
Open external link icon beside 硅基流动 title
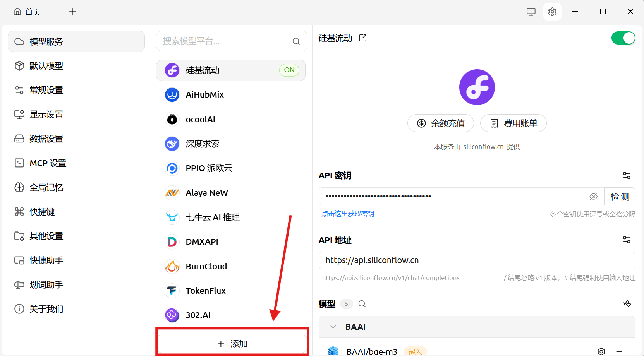[363, 38]
